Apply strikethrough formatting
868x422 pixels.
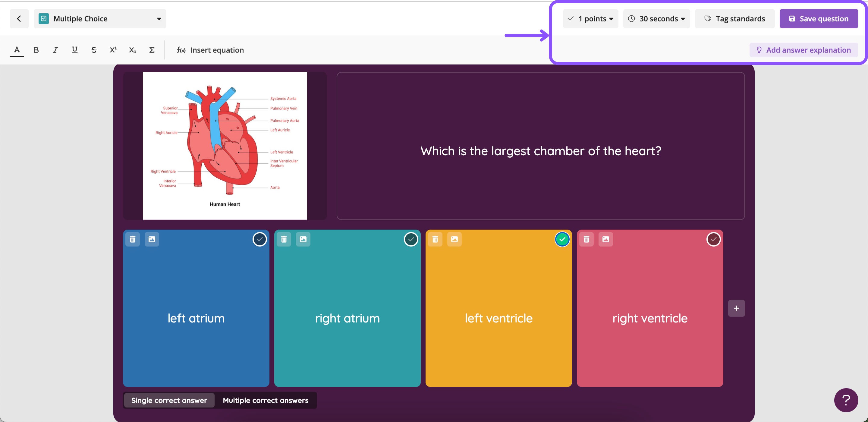[94, 50]
